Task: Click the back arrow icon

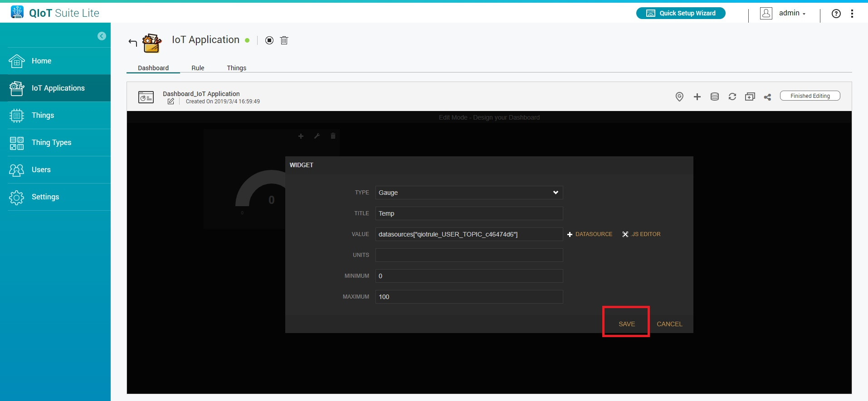Action: [x=132, y=42]
